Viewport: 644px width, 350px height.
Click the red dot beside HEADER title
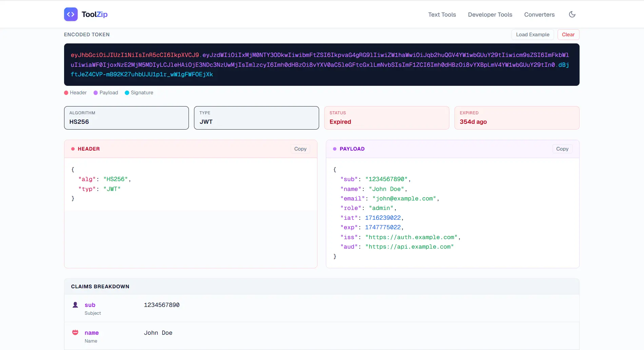pyautogui.click(x=73, y=149)
